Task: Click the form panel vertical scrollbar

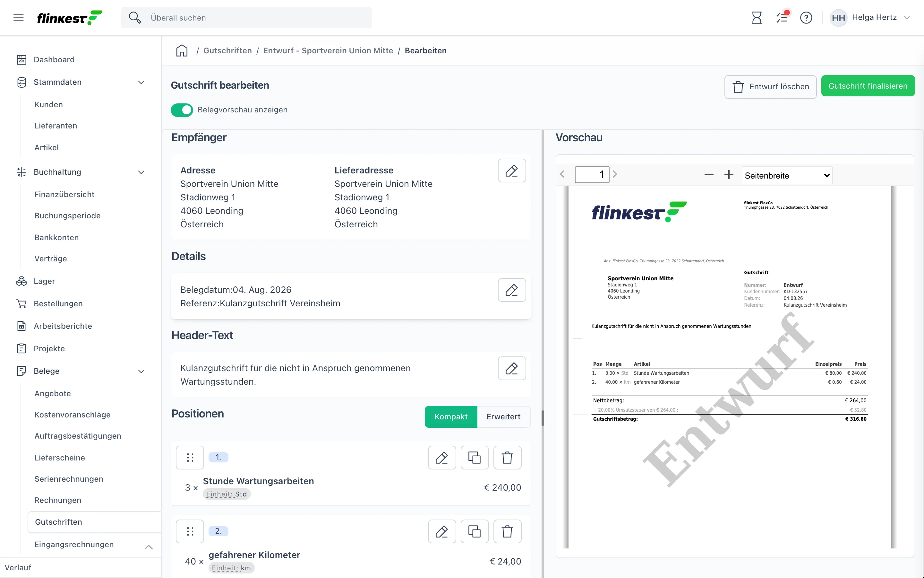Action: coord(543,418)
